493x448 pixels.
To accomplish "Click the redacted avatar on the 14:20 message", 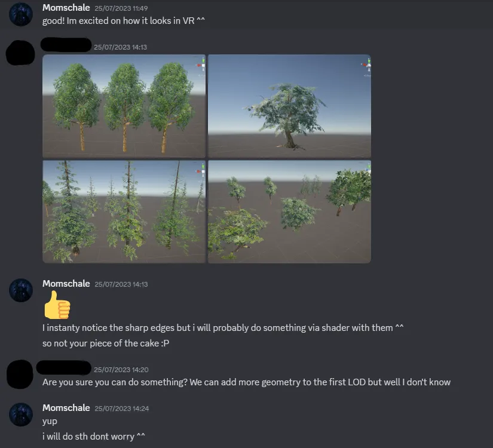I will tap(20, 374).
